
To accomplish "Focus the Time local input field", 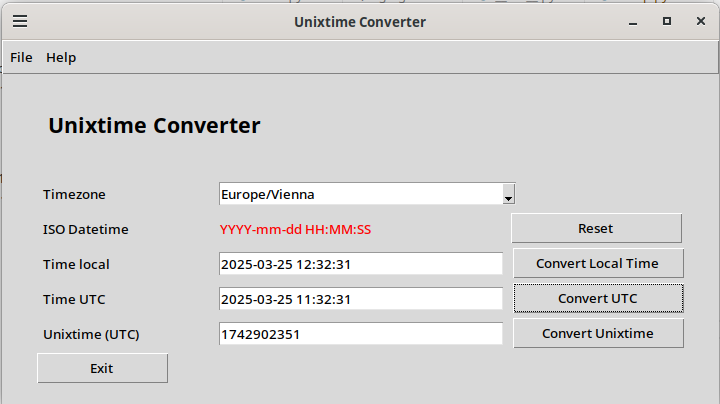I will (361, 264).
